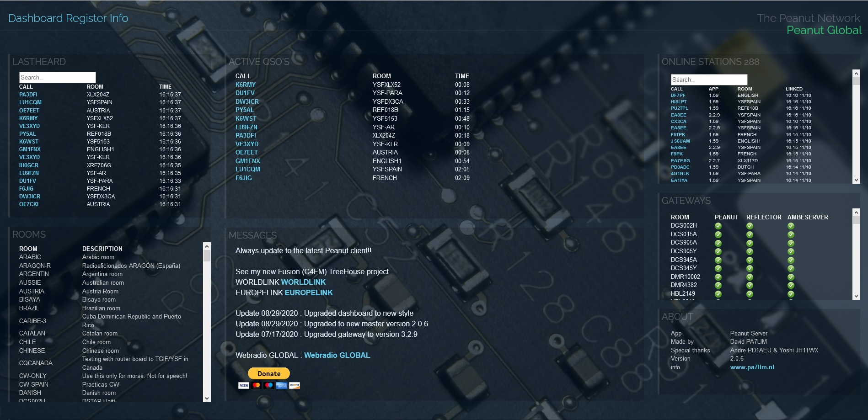The height and width of the screenshot is (420, 868).
Task: Click DCS945Y Ambeserver status check icon
Action: [791, 268]
